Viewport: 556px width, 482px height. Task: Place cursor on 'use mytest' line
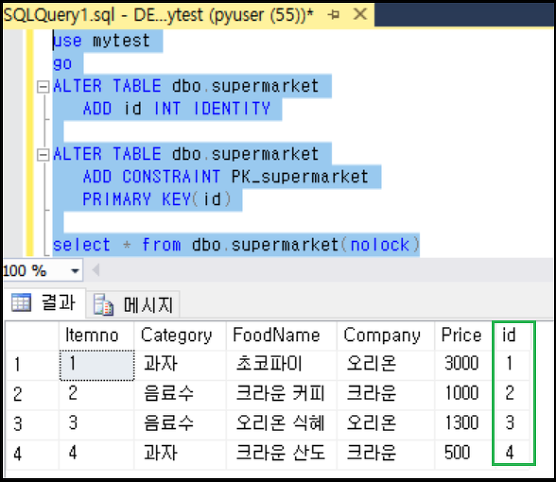click(x=101, y=41)
